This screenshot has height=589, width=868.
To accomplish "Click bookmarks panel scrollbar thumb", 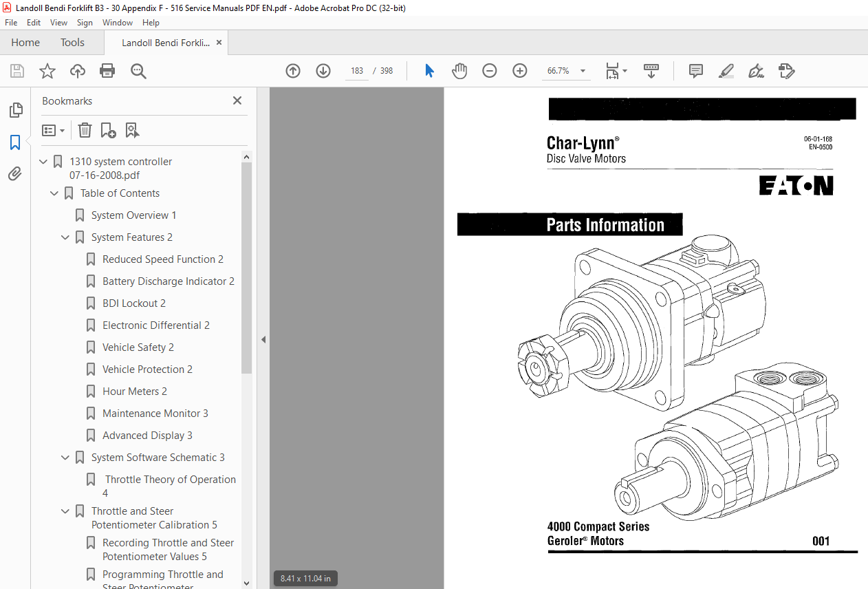I will coord(247,268).
